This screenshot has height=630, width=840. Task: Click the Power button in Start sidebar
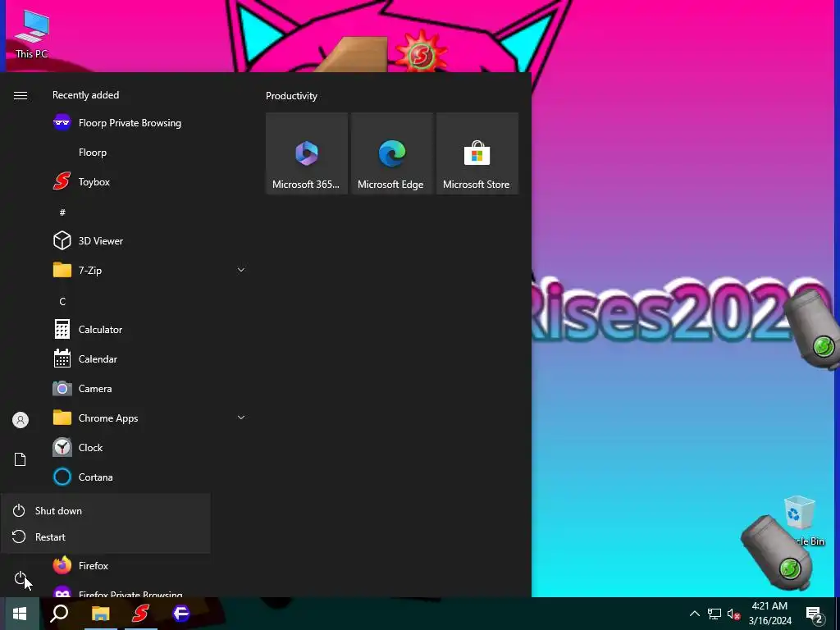tap(21, 578)
